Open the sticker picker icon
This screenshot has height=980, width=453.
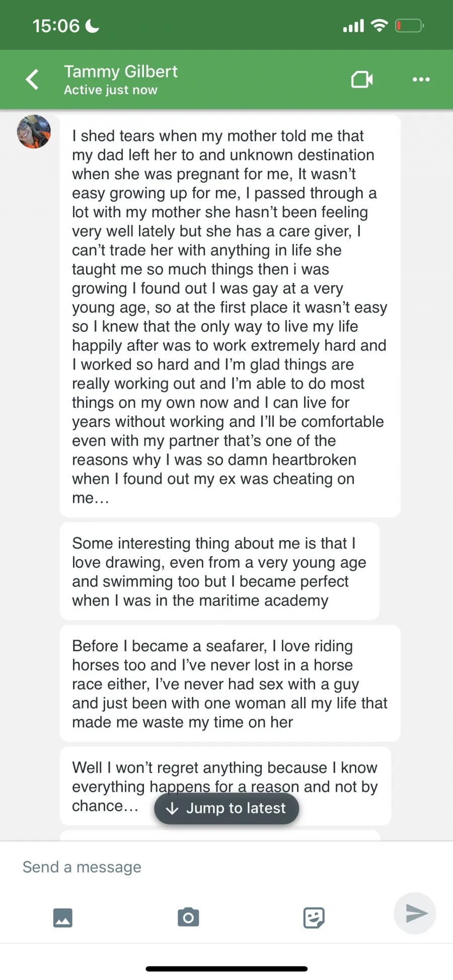(x=314, y=918)
